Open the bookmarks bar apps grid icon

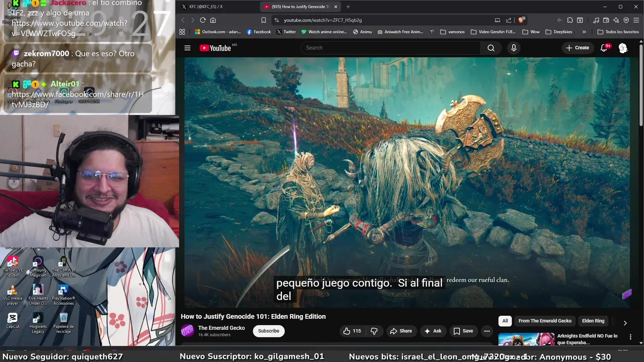click(x=182, y=32)
